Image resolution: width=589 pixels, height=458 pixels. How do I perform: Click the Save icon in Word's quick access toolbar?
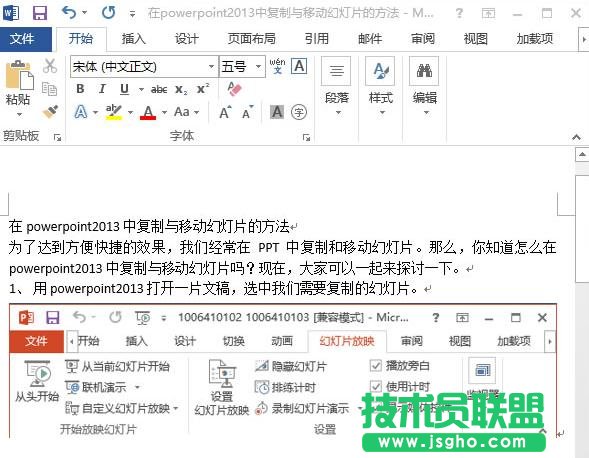40,13
